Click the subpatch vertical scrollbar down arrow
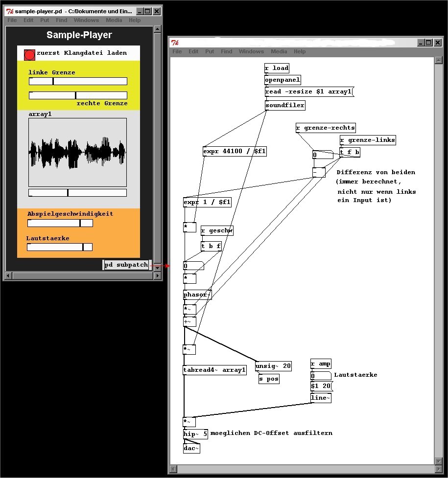This screenshot has height=478, width=448. pos(439,461)
